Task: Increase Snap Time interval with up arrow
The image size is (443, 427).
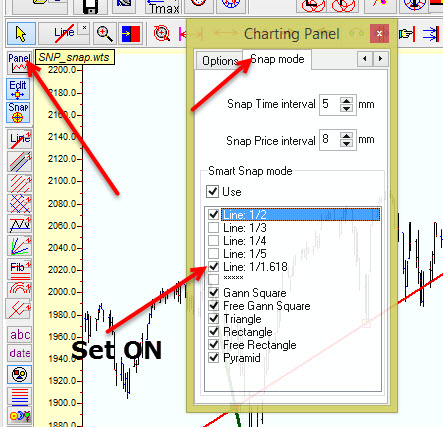Action: (x=347, y=101)
